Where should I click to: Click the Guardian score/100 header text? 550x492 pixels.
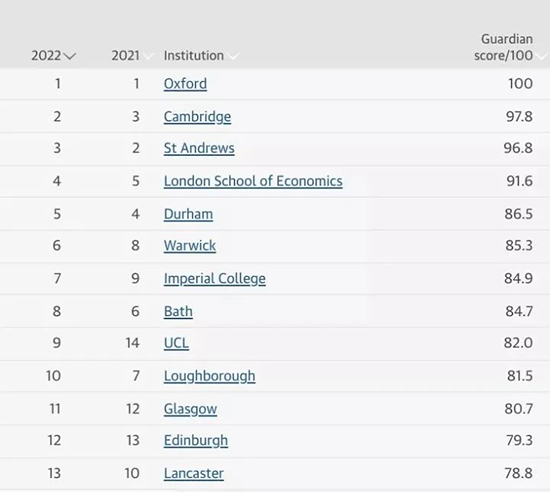point(503,47)
